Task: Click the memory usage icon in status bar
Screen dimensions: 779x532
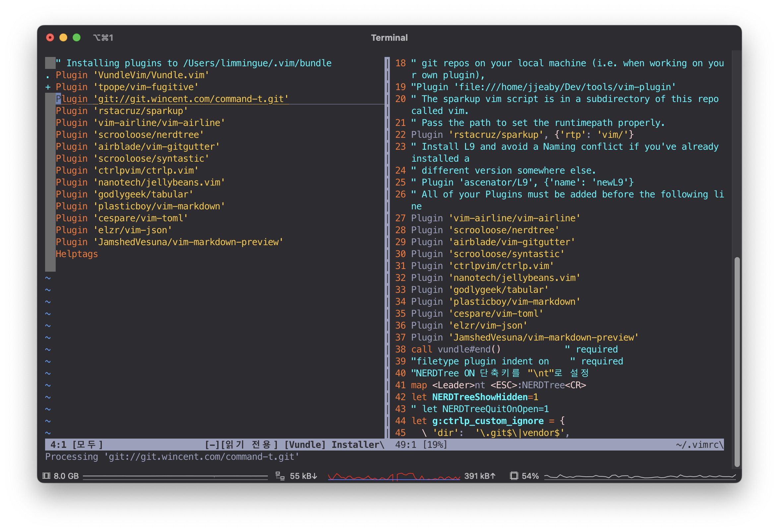Action: (x=47, y=476)
